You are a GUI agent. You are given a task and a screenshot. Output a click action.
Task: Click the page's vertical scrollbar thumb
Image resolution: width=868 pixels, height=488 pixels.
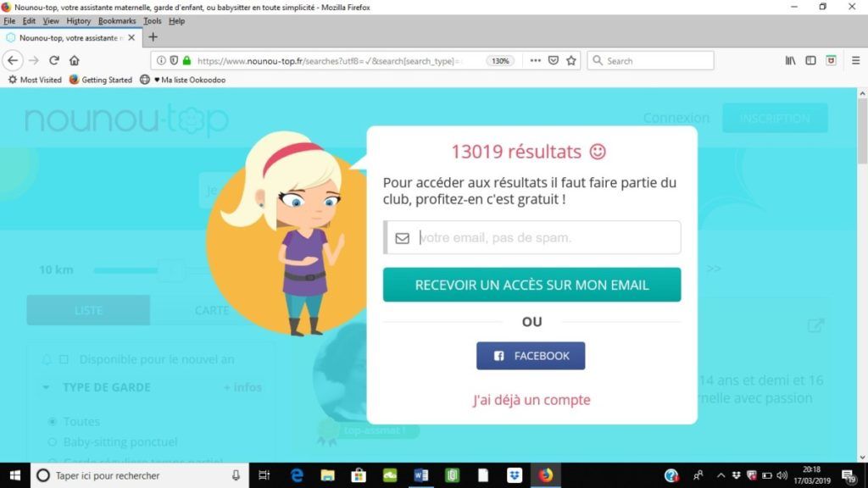[x=862, y=131]
